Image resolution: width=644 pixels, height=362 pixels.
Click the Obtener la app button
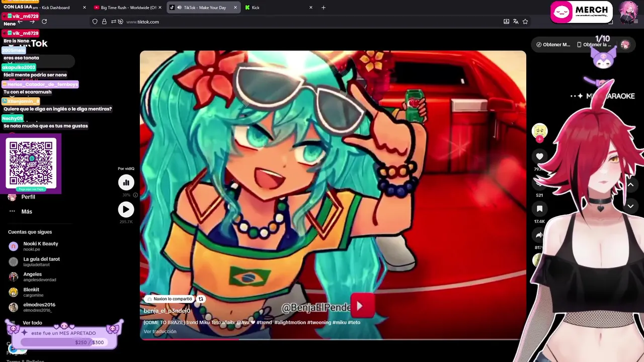[x=594, y=45]
